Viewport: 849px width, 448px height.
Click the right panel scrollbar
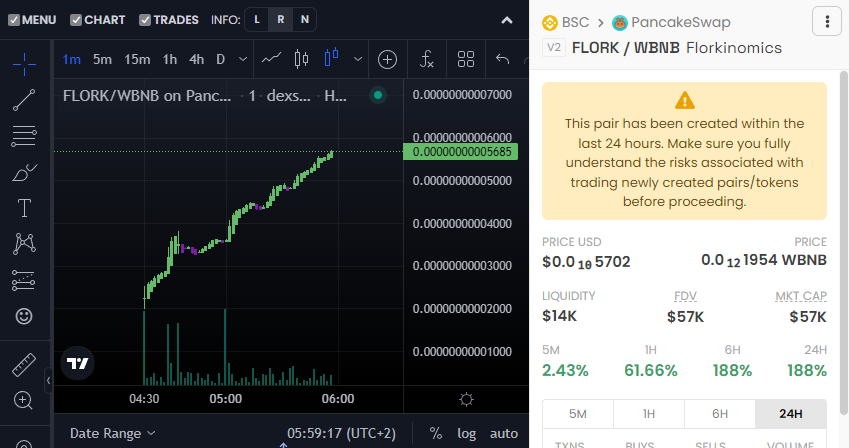tap(844, 243)
